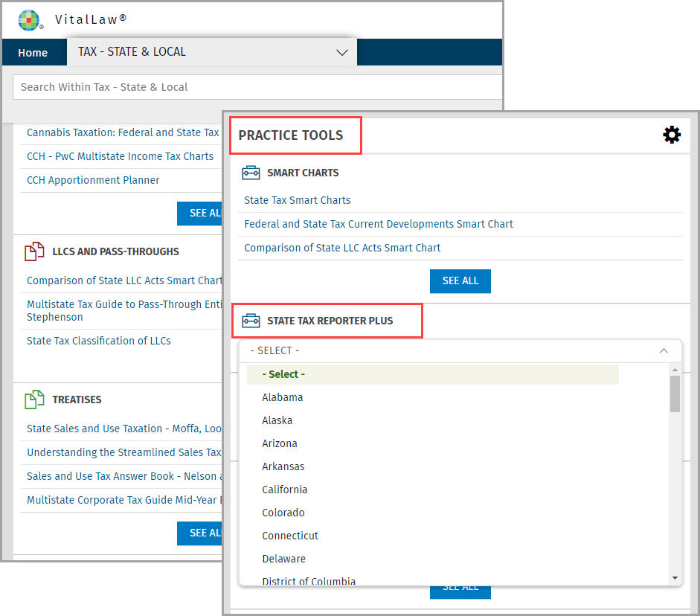Open Federal and State Tax Current Developments Smart Chart
This screenshot has height=616, width=700.
click(379, 224)
